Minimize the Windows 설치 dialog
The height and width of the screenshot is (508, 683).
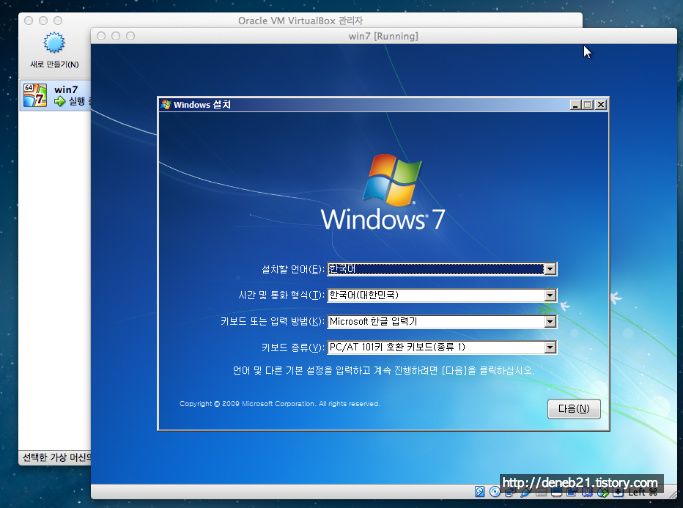pyautogui.click(x=575, y=105)
